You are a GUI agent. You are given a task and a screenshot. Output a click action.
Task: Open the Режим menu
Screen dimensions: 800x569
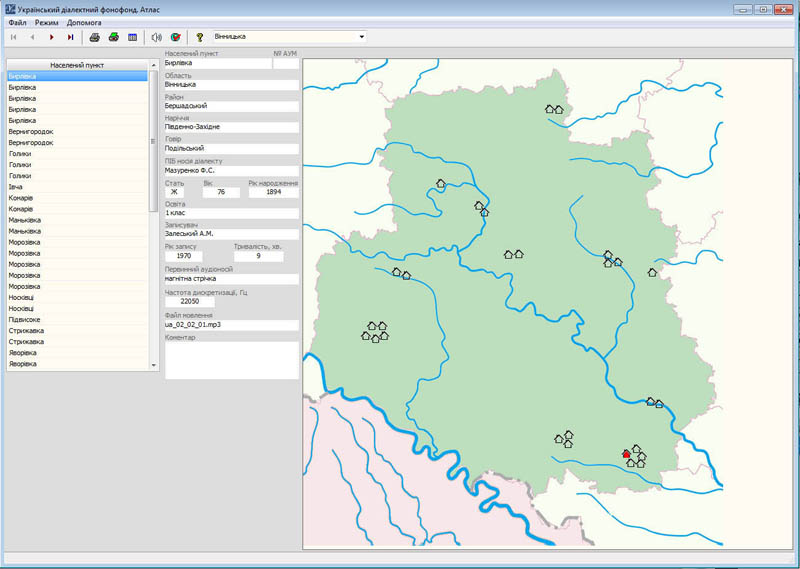point(46,23)
